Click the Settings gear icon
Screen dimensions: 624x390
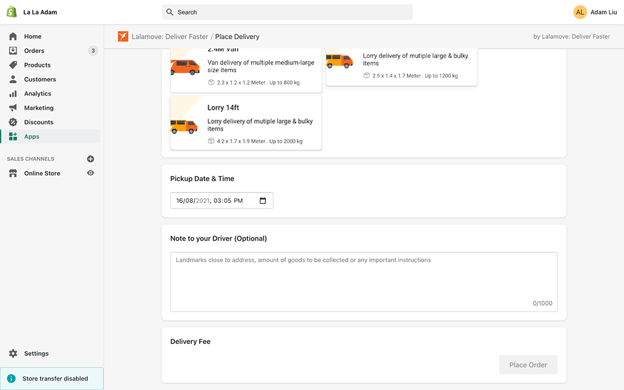(13, 353)
